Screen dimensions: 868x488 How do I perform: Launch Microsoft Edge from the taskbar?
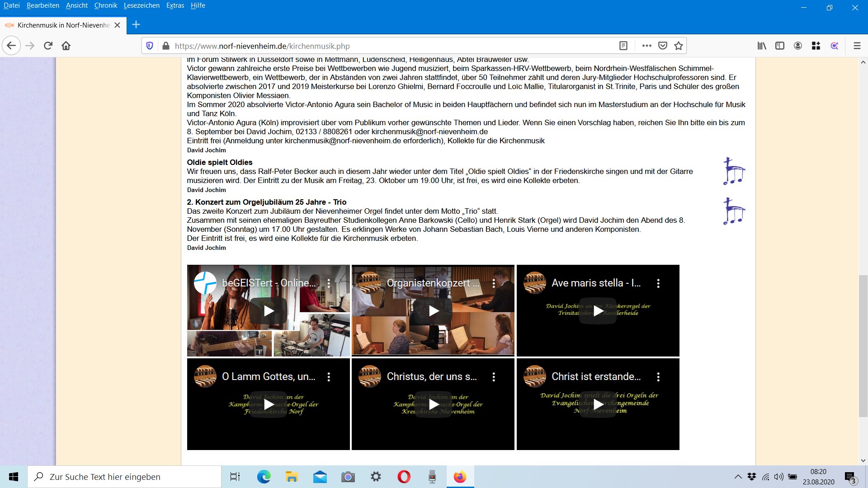click(264, 477)
